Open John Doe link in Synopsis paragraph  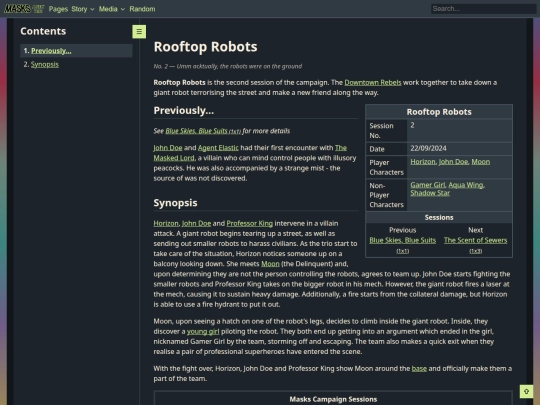[196, 223]
